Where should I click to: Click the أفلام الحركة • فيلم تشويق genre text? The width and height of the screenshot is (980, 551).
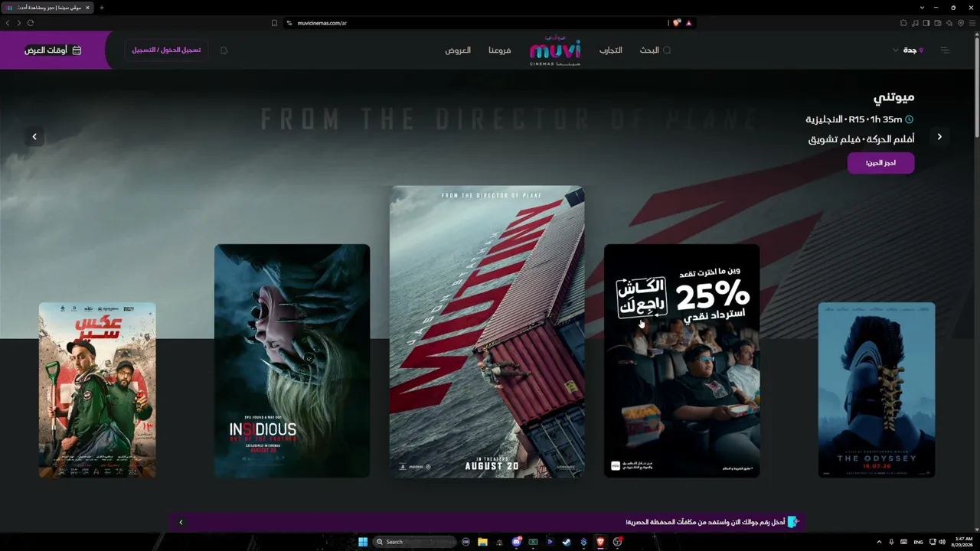tap(861, 140)
